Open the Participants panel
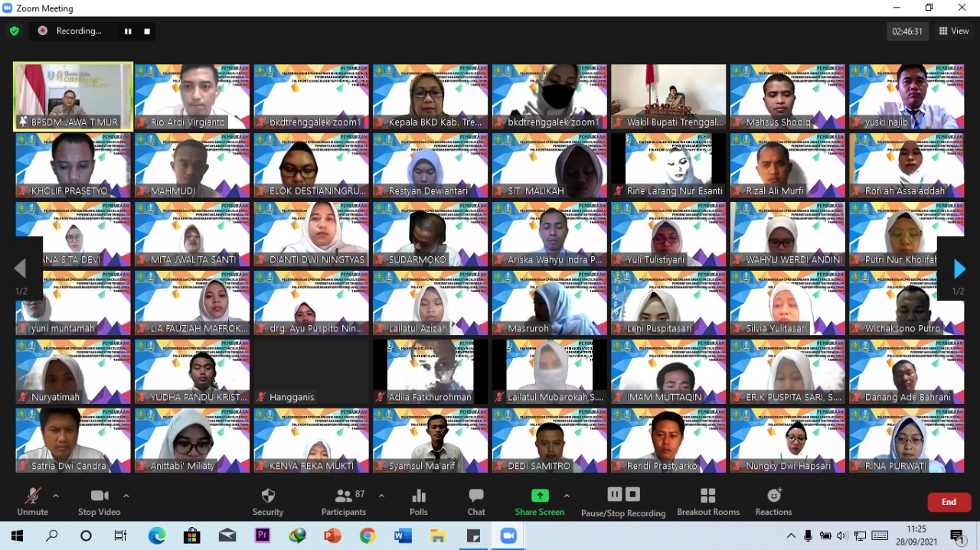This screenshot has height=550, width=980. (x=344, y=501)
